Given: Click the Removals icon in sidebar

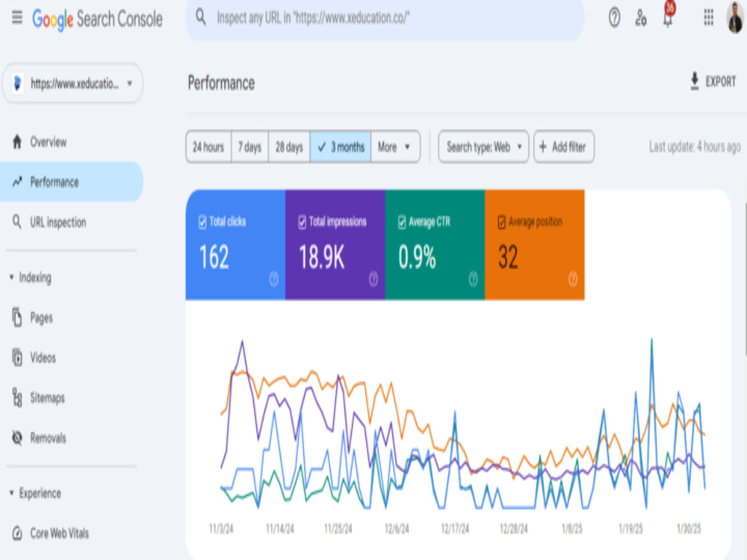Looking at the screenshot, I should click(x=17, y=438).
